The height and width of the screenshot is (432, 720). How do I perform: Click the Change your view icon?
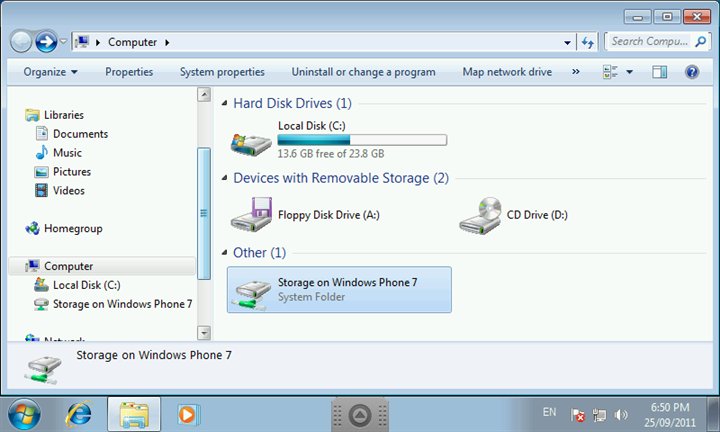(x=610, y=72)
